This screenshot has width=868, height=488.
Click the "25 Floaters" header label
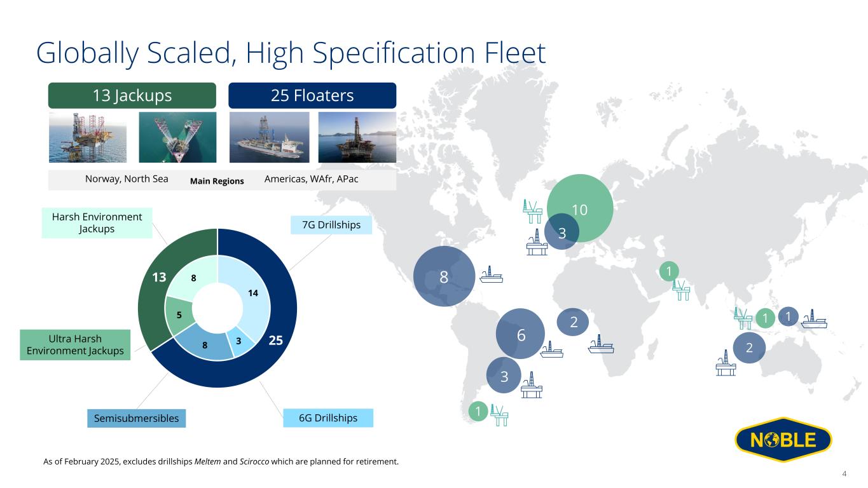(312, 95)
